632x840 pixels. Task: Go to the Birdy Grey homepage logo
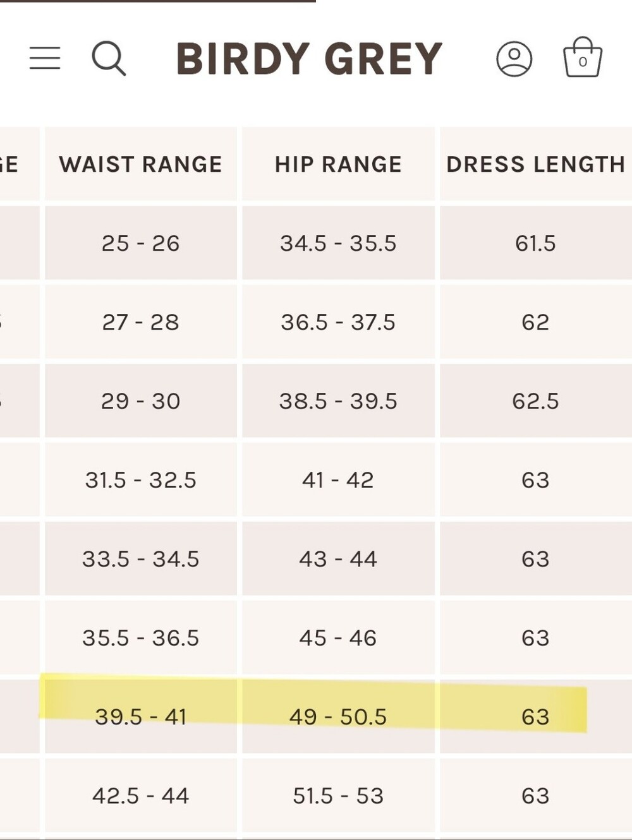309,59
